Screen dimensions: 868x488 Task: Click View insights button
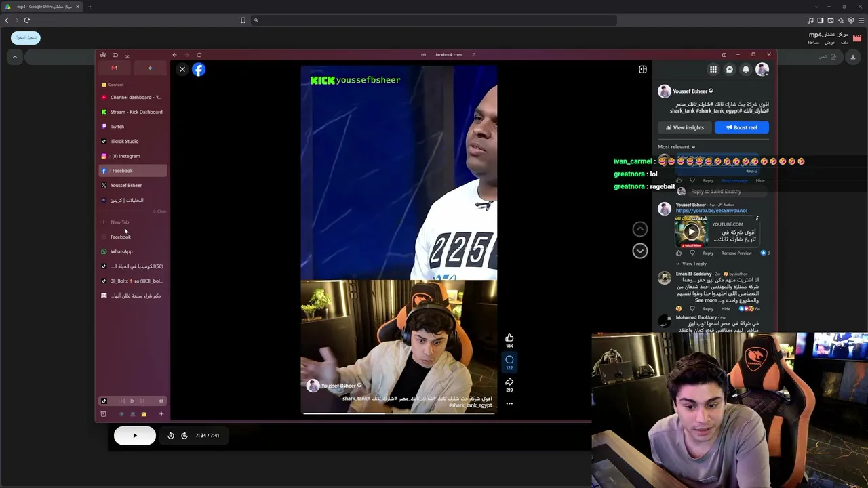[x=685, y=127]
